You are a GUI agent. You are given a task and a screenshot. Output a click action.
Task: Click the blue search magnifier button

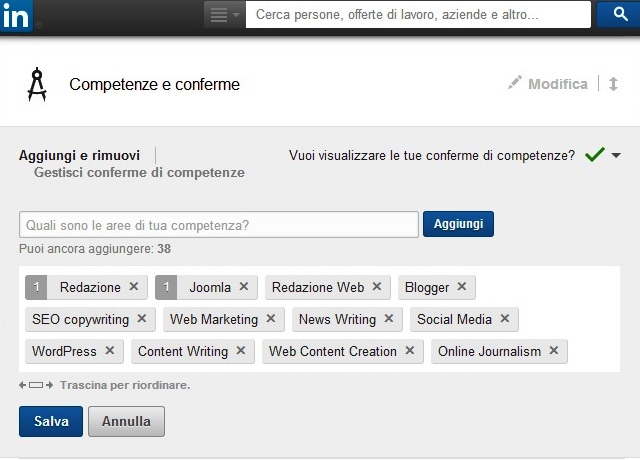[x=619, y=14]
